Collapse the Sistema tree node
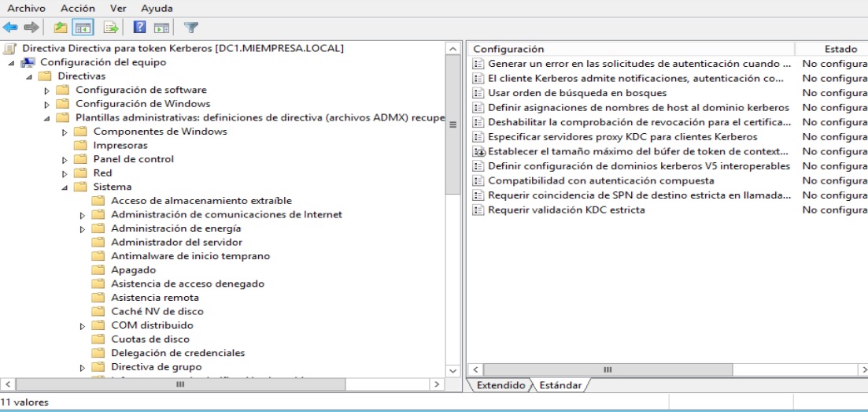 [x=65, y=187]
